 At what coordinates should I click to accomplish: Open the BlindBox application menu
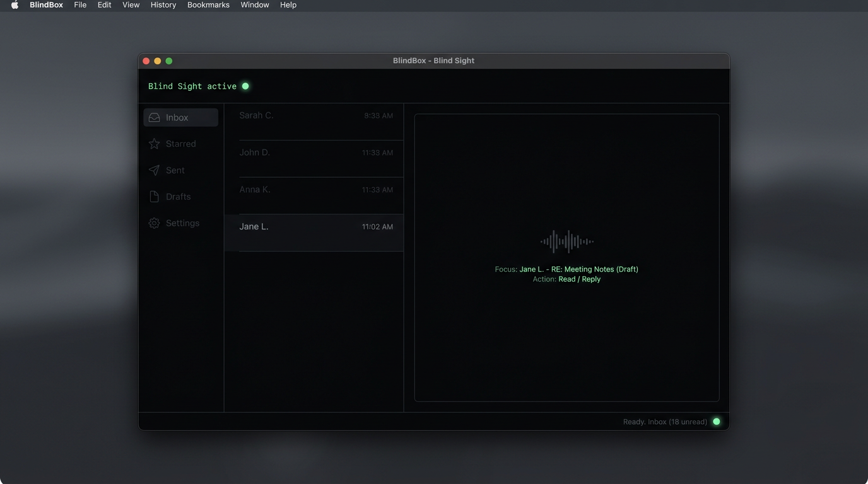pos(45,5)
